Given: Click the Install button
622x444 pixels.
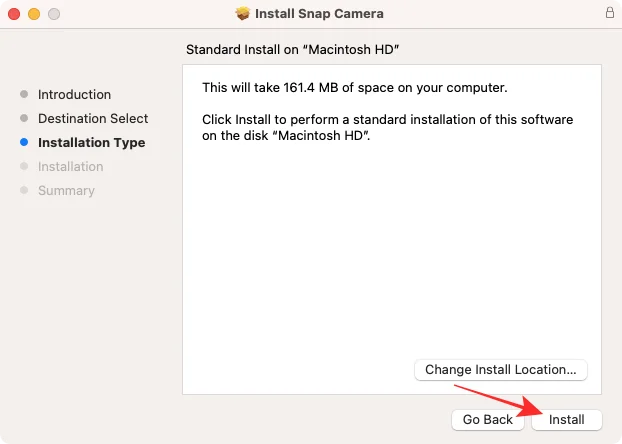Looking at the screenshot, I should pos(566,420).
